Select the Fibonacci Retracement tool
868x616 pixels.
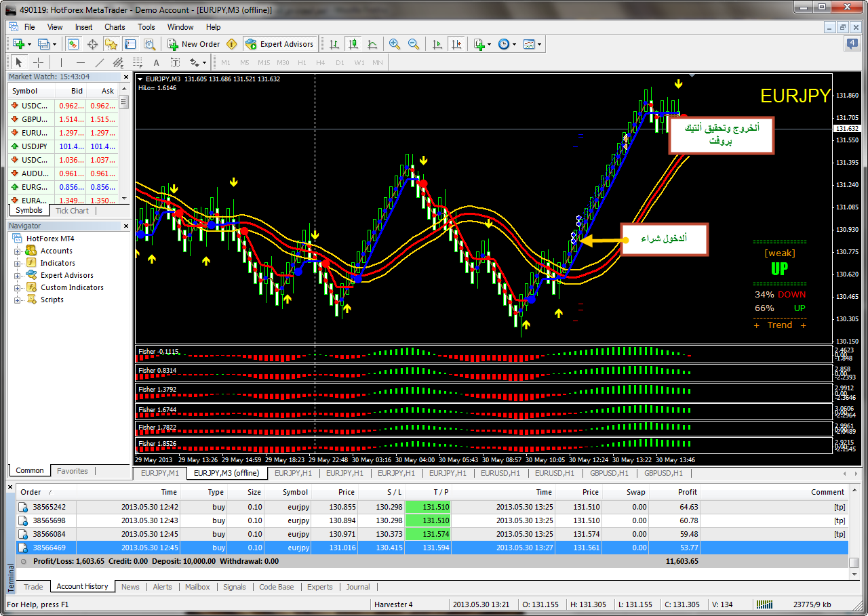pyautogui.click(x=138, y=62)
